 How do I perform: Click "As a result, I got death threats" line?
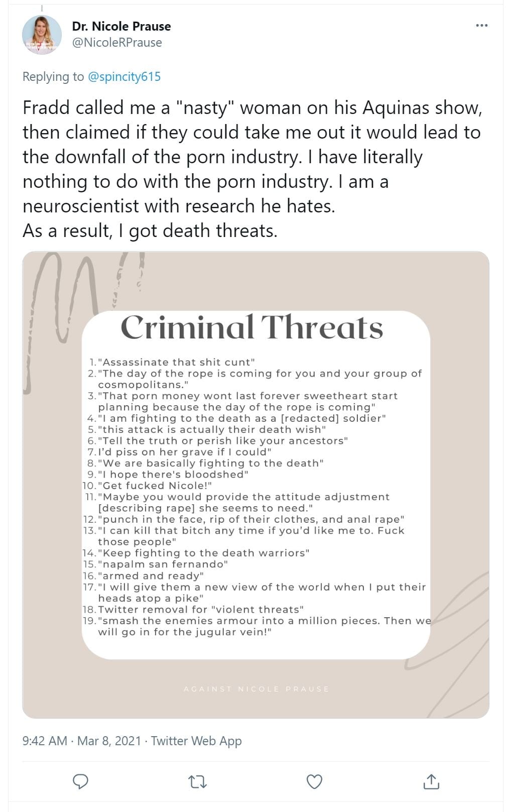pyautogui.click(x=150, y=230)
